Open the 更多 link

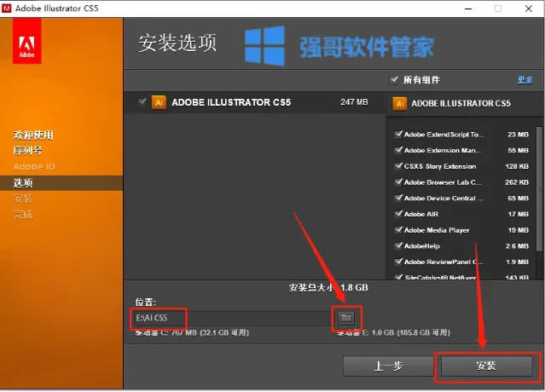(525, 80)
